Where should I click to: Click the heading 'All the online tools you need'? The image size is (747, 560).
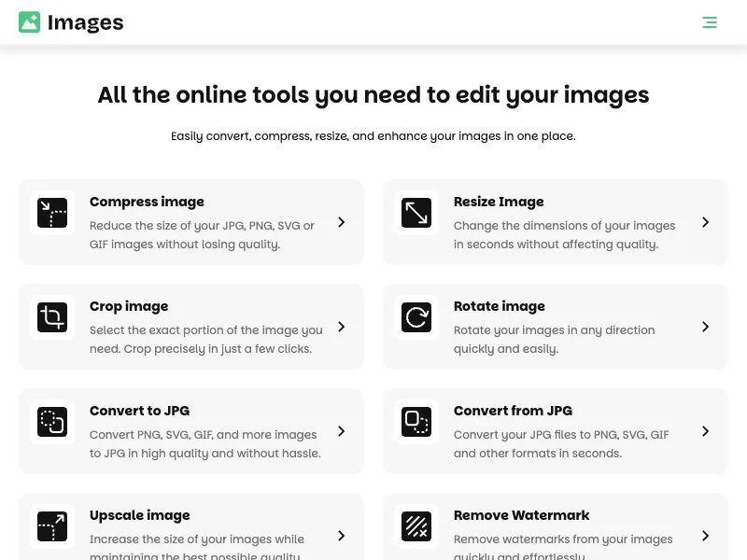tap(373, 95)
